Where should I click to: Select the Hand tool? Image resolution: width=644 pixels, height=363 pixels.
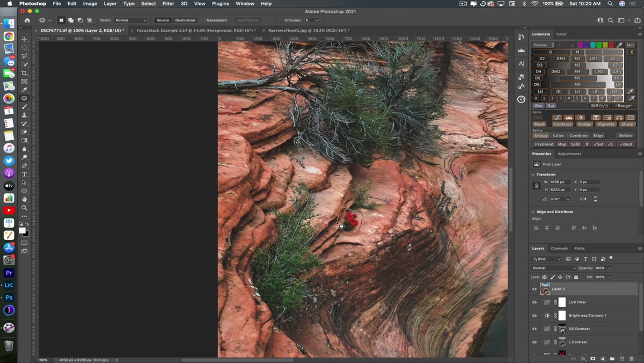click(24, 199)
